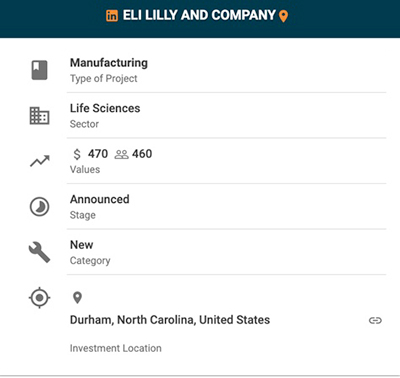Click the 460 jobs value
The width and height of the screenshot is (400, 378).
coord(142,154)
